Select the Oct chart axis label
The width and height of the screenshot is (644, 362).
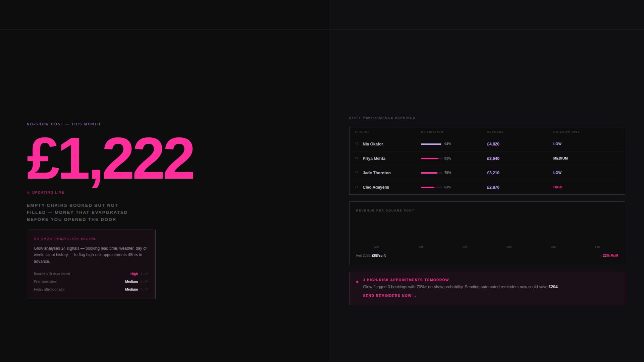(421, 247)
